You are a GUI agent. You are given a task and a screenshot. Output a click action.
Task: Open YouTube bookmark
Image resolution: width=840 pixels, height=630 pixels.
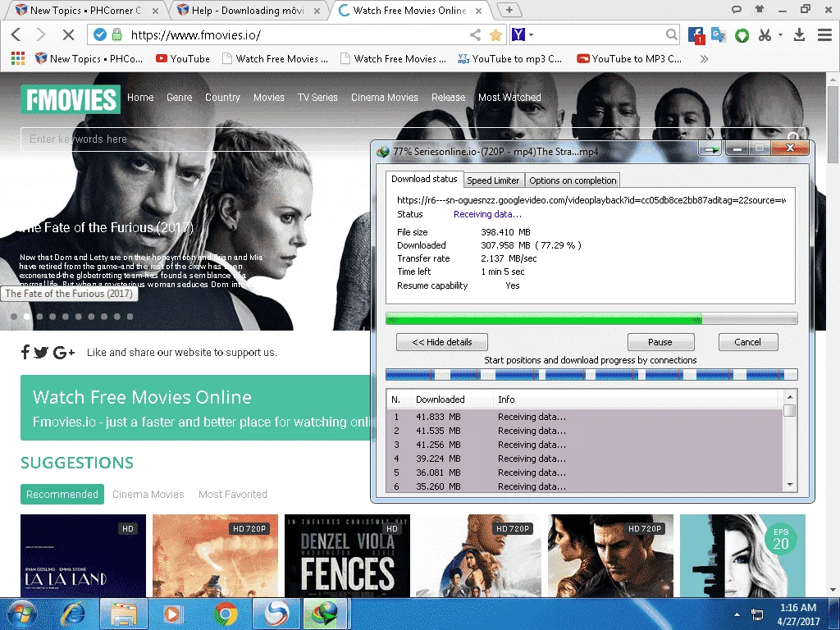pyautogui.click(x=183, y=59)
